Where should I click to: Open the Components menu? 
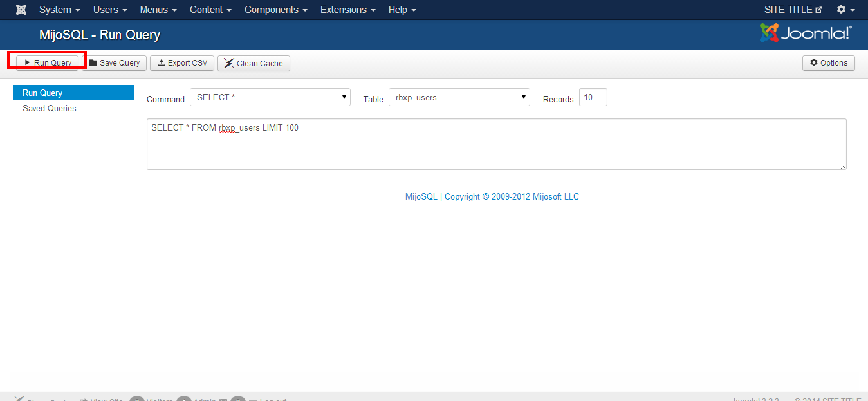click(x=276, y=10)
